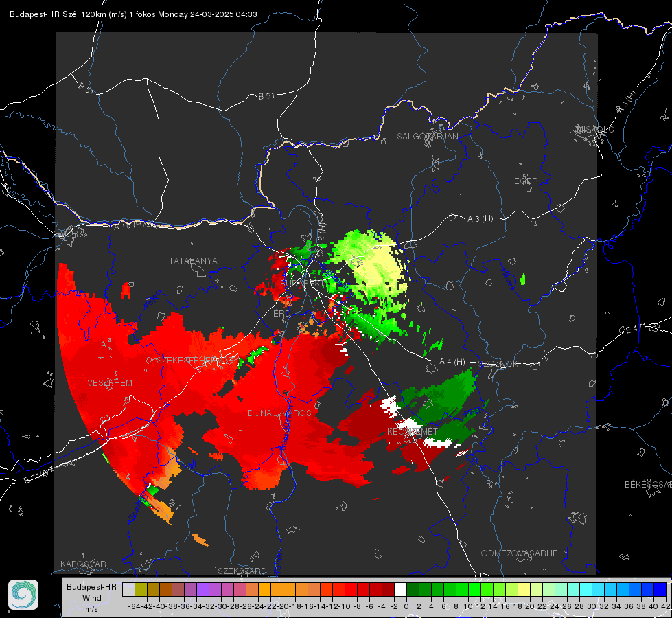Screen dimensions: 672x618
Task: Click the '-64' value in the legend
Action: [x=134, y=606]
